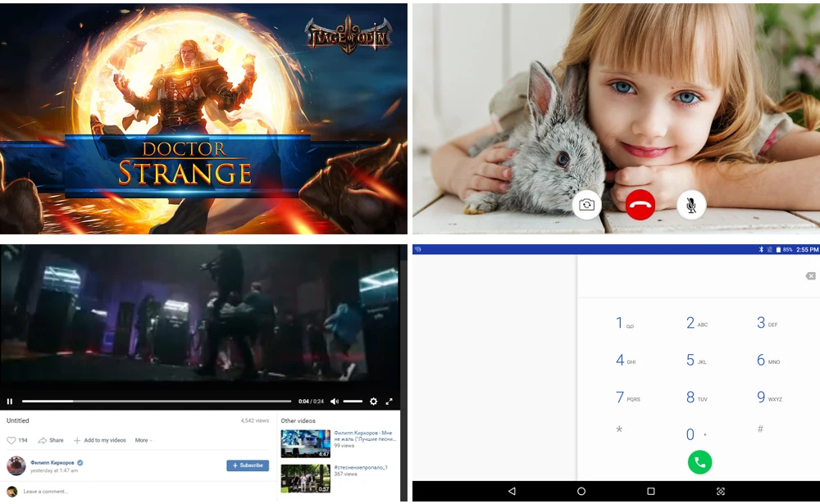This screenshot has width=820, height=504.
Task: Tap the 2:55 PM clock in status bar
Action: coord(807,250)
